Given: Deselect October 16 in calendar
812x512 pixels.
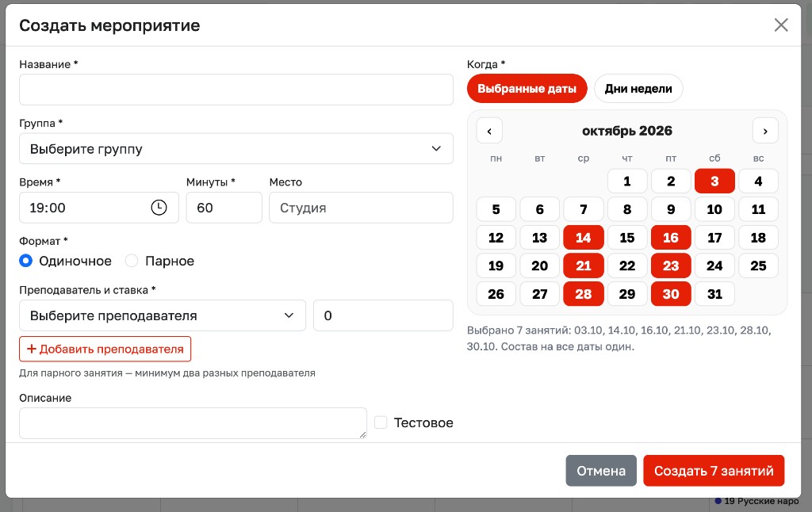Looking at the screenshot, I should click(671, 238).
